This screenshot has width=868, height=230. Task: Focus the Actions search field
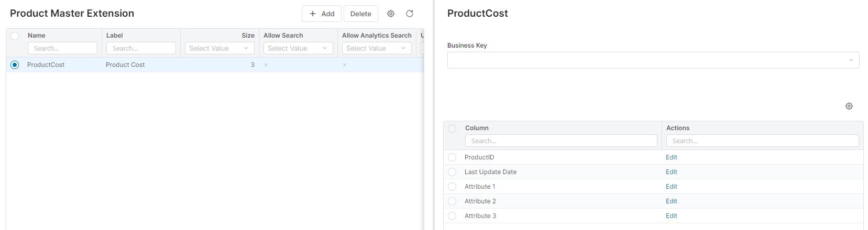pyautogui.click(x=762, y=141)
